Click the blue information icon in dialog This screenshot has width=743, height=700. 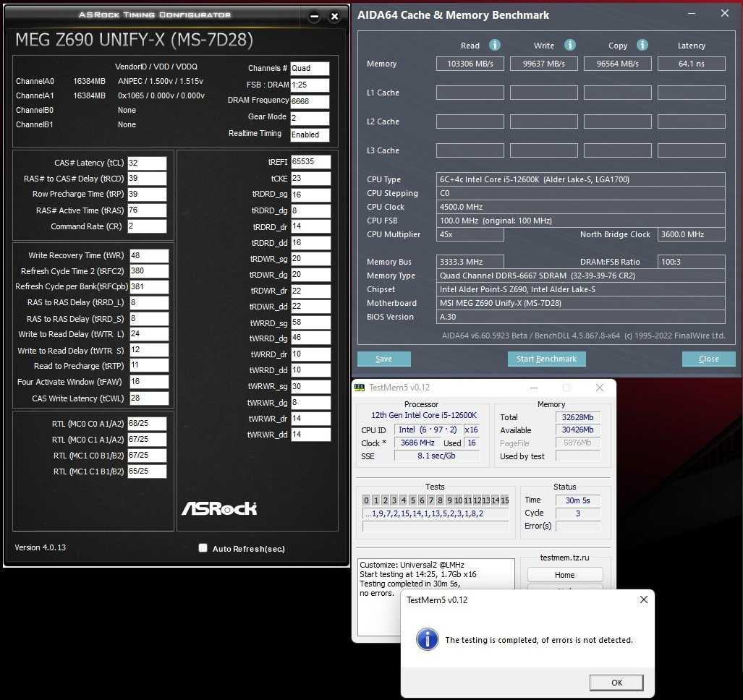(x=428, y=639)
